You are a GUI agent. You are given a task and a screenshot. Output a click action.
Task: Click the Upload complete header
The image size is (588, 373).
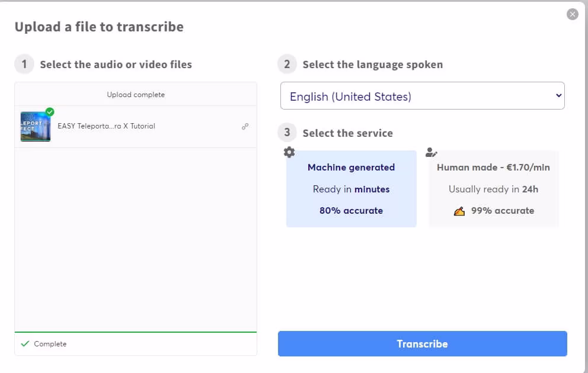(x=136, y=95)
